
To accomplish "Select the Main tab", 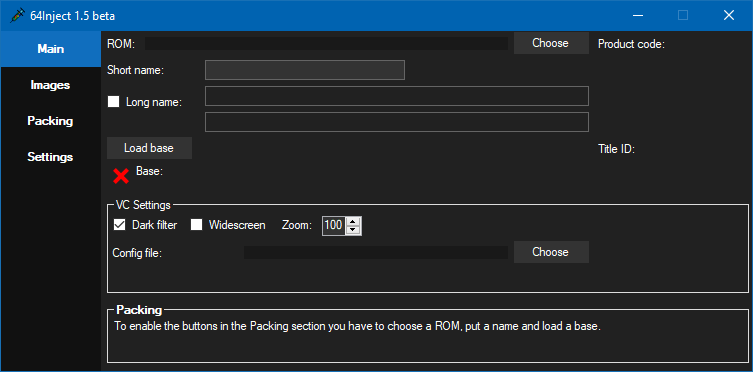I will (x=50, y=49).
